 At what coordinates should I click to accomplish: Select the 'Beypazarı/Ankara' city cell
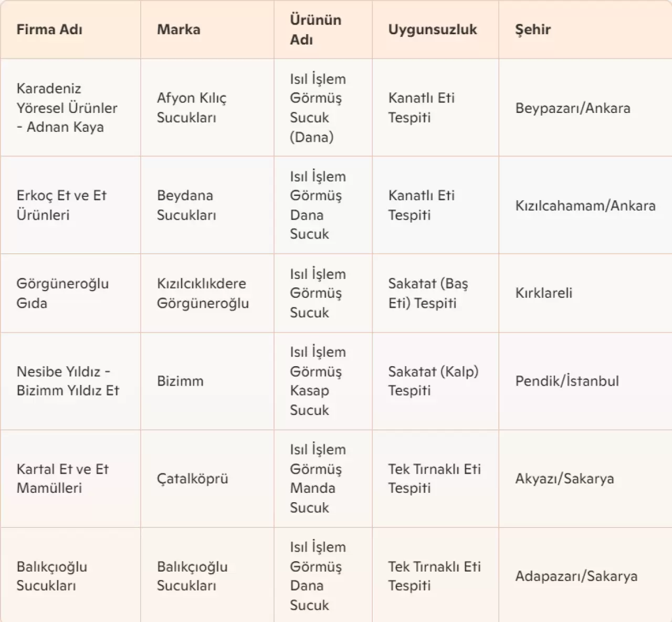pos(573,108)
